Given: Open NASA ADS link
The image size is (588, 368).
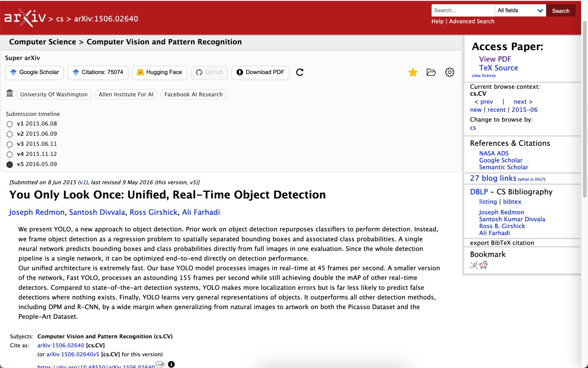Looking at the screenshot, I should point(494,153).
